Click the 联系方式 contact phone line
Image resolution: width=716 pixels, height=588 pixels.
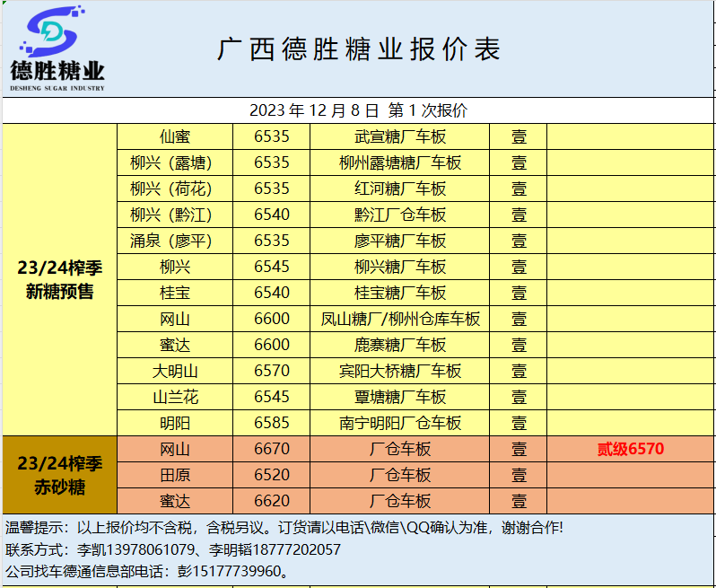(173, 549)
